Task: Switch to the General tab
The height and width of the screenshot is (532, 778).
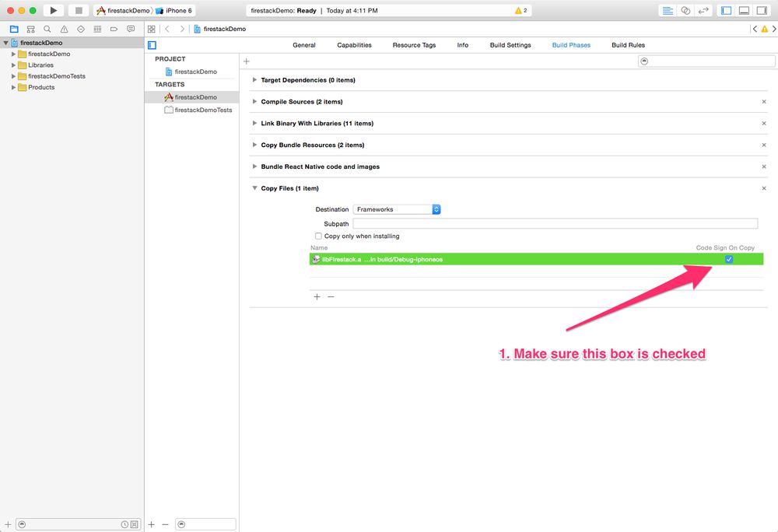Action: (304, 45)
